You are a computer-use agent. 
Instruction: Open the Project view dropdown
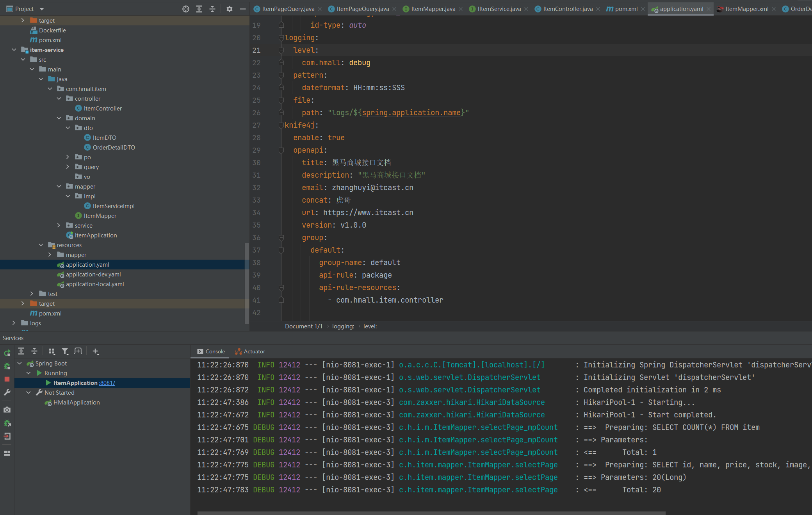[42, 9]
